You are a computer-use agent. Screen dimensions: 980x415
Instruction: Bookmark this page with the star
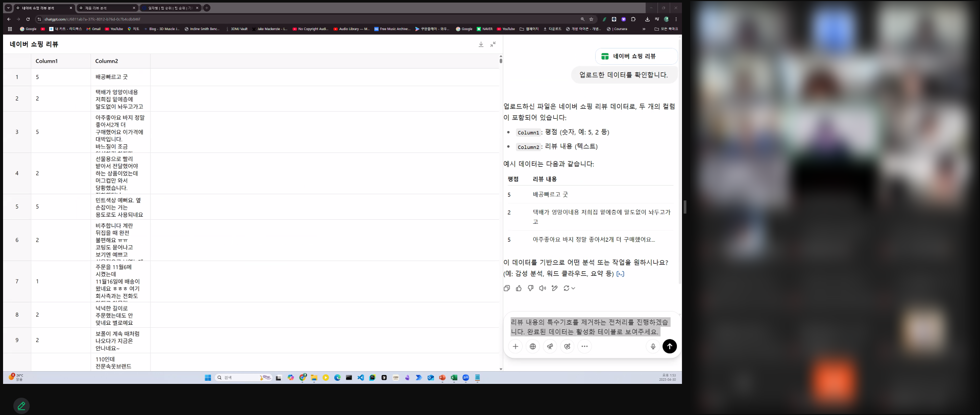pos(591,19)
